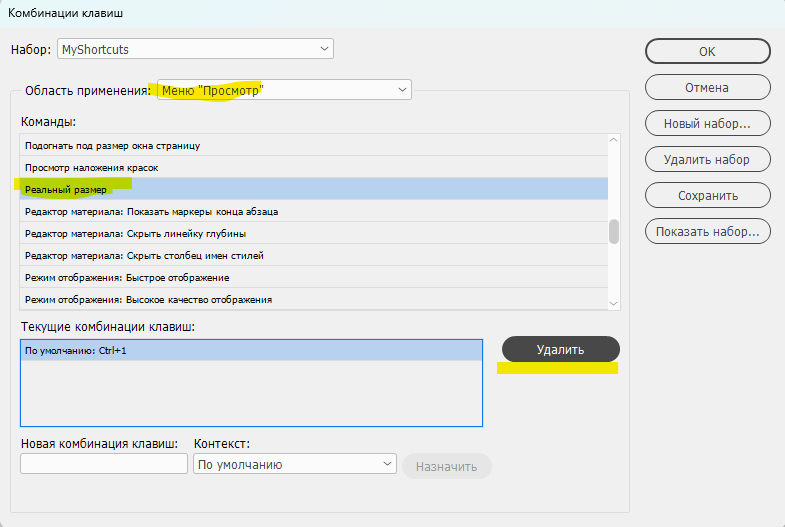785x527 pixels.
Task: Select Редактор материала: Скрыть столбец имен стилей
Action: 314,255
